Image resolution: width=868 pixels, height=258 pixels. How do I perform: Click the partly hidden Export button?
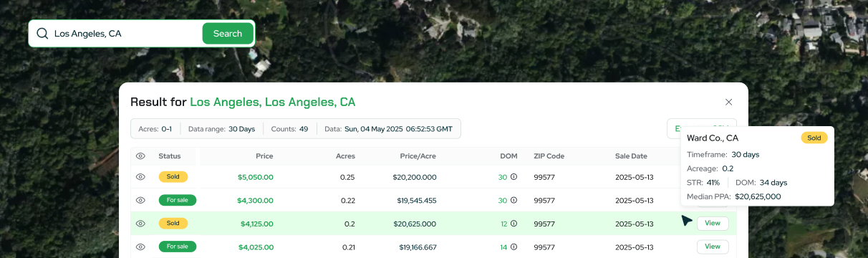(x=674, y=128)
